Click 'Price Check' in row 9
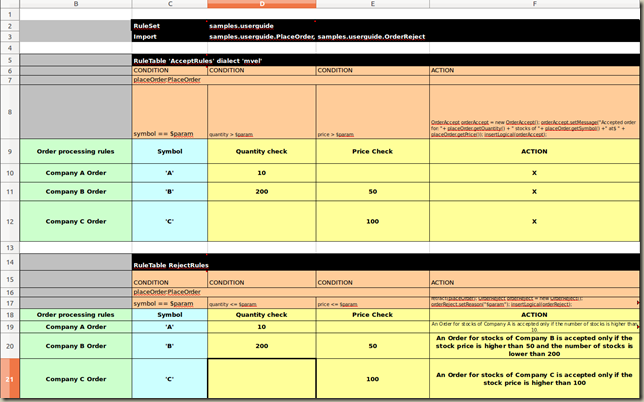 373,151
